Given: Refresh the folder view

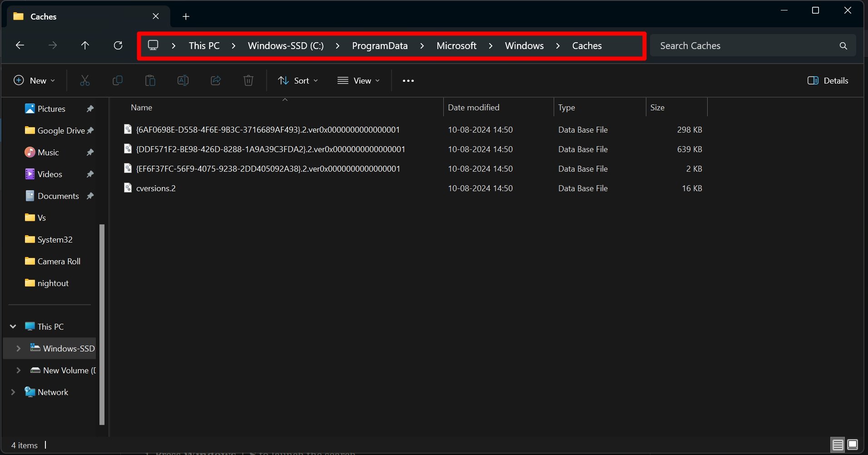Looking at the screenshot, I should click(118, 45).
